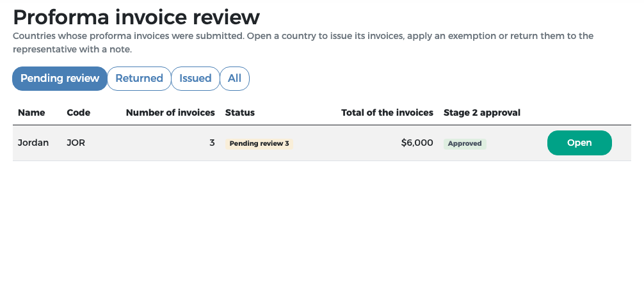Image resolution: width=644 pixels, height=289 pixels.
Task: Show the All invoices tab
Action: pyautogui.click(x=234, y=78)
